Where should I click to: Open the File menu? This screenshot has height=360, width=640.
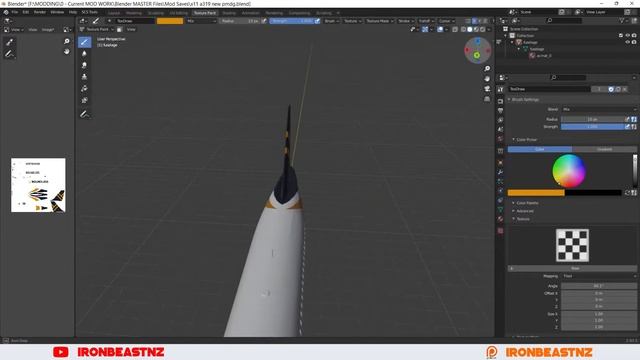(x=15, y=12)
